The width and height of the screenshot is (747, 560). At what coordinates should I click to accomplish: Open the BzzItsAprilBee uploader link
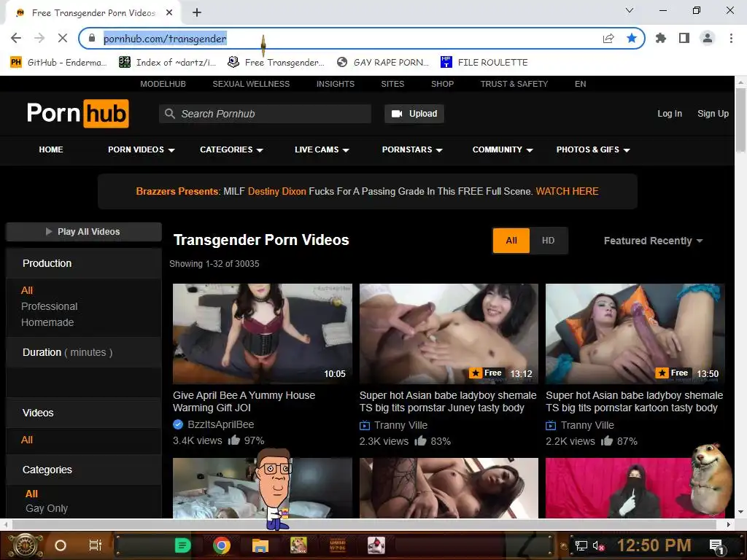click(220, 424)
